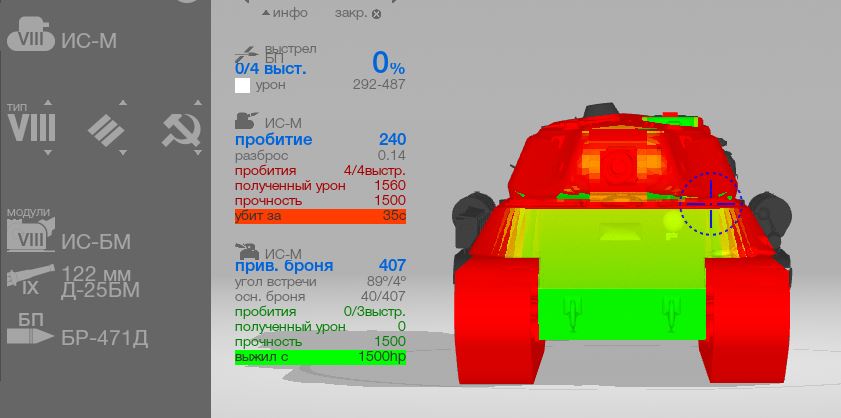Click the полученный урон 1560 row
Image resolution: width=841 pixels, height=418 pixels.
[x=320, y=186]
